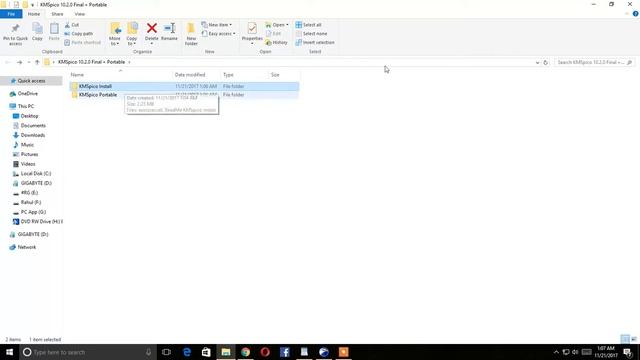The height and width of the screenshot is (360, 640).
Task: Select This PC in navigation pane
Action: tap(26, 106)
